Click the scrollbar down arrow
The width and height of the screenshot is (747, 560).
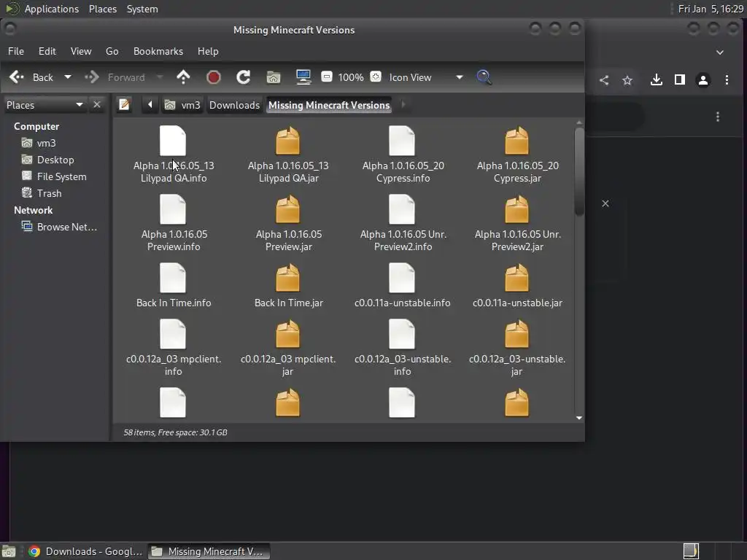tap(579, 418)
